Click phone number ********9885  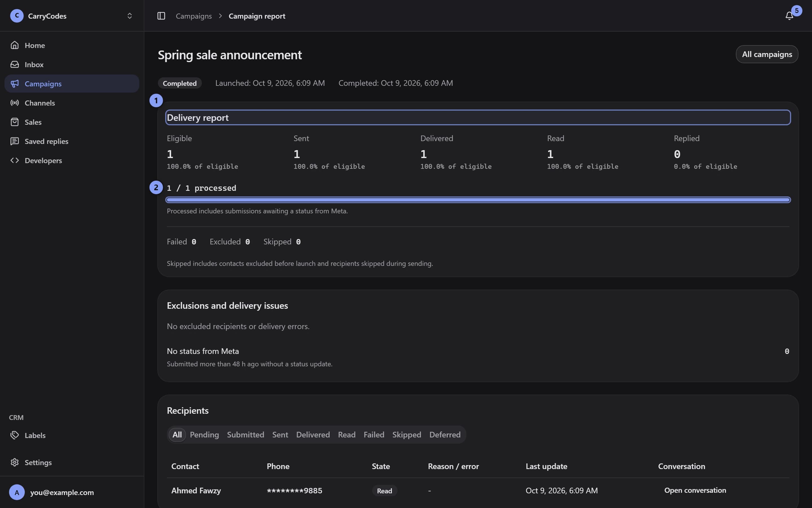(294, 491)
